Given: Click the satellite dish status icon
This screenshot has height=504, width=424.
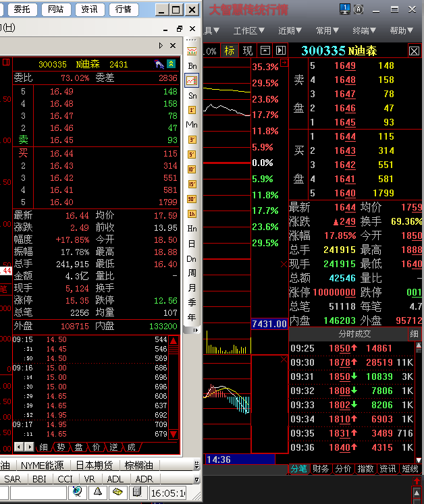Looking at the screenshot, I should click(77, 491).
